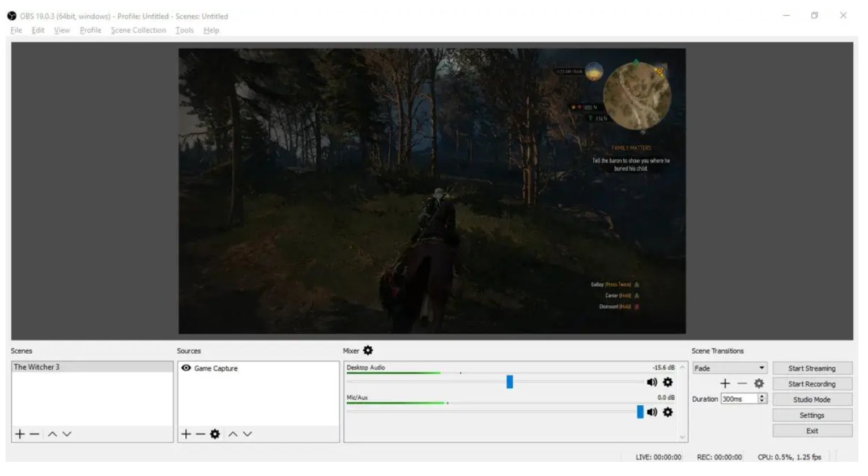Close the OBS window
Viewport: 868px width, 476px height.
[x=844, y=15]
